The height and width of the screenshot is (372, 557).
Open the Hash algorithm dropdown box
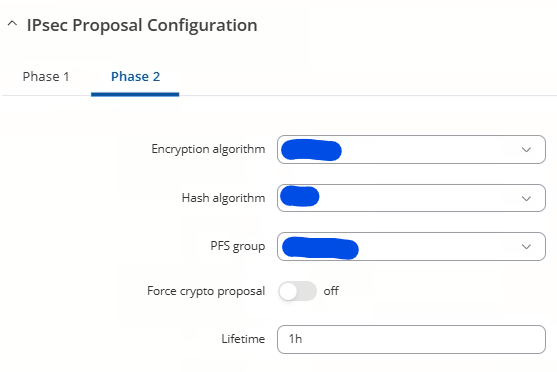coord(411,198)
